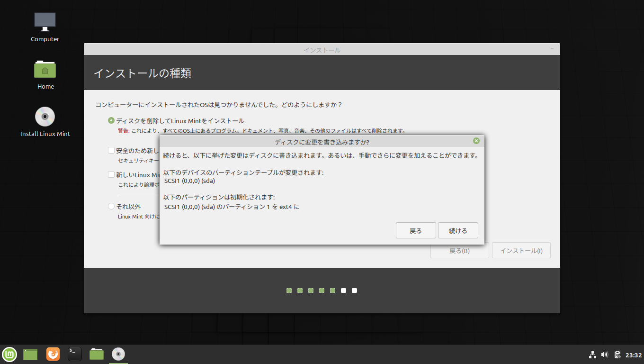
Task: Click the インストール(I) button
Action: [521, 251]
